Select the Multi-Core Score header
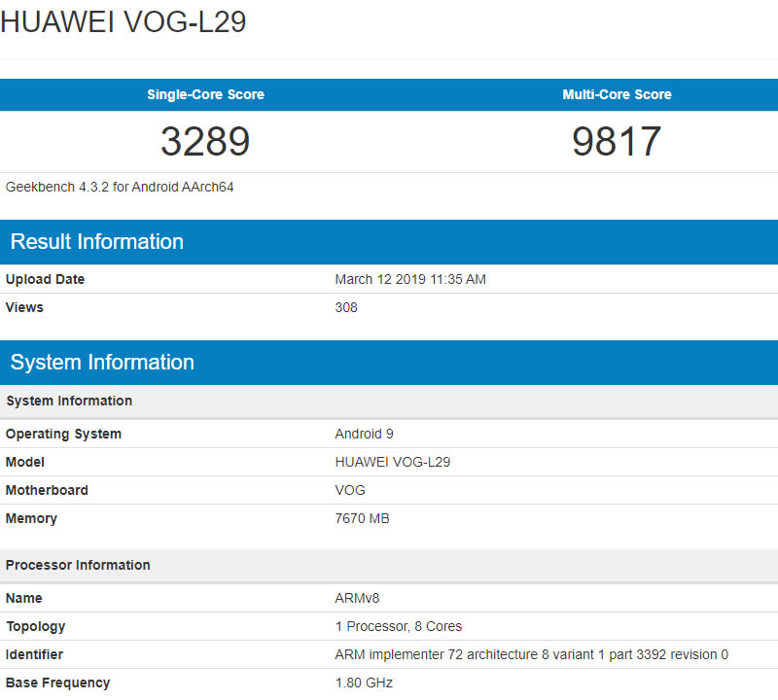778x700 pixels. pos(617,94)
